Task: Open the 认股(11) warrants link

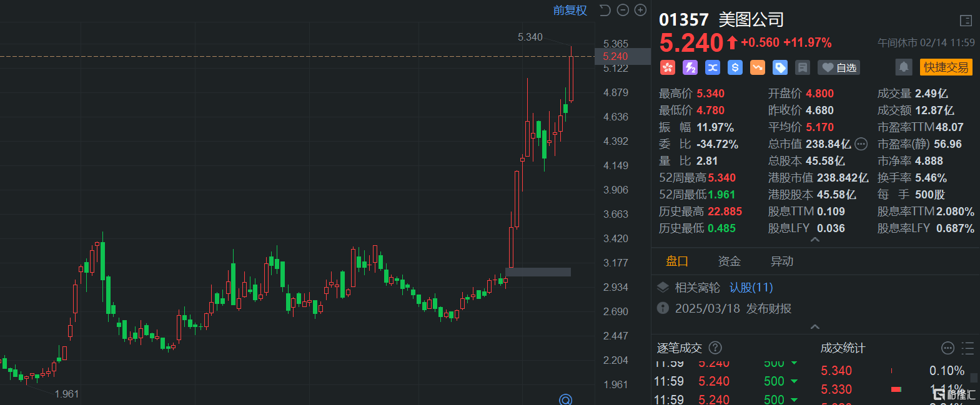Action: pyautogui.click(x=751, y=288)
